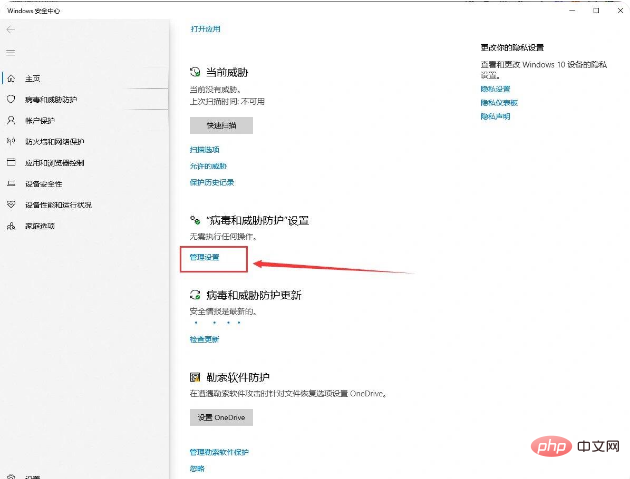The width and height of the screenshot is (630, 479).
Task: Click the 管理设置 link
Action: pyautogui.click(x=204, y=257)
